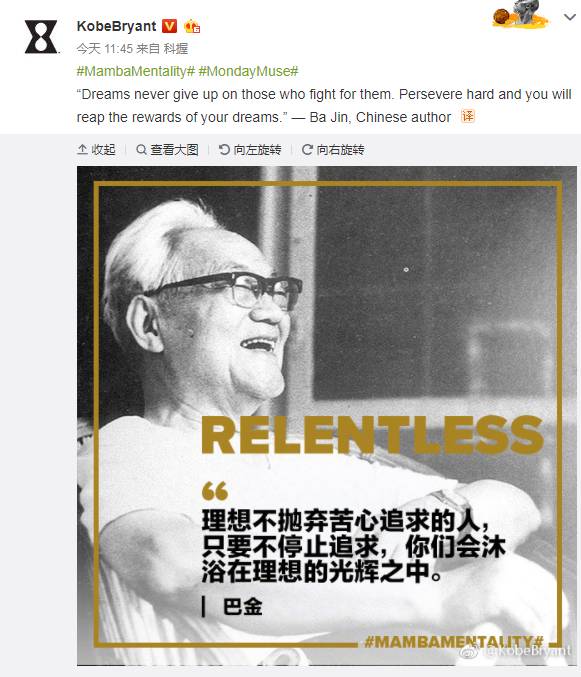The height and width of the screenshot is (677, 581).
Task: Open the #MambaMentality# hashtag link
Action: [136, 71]
